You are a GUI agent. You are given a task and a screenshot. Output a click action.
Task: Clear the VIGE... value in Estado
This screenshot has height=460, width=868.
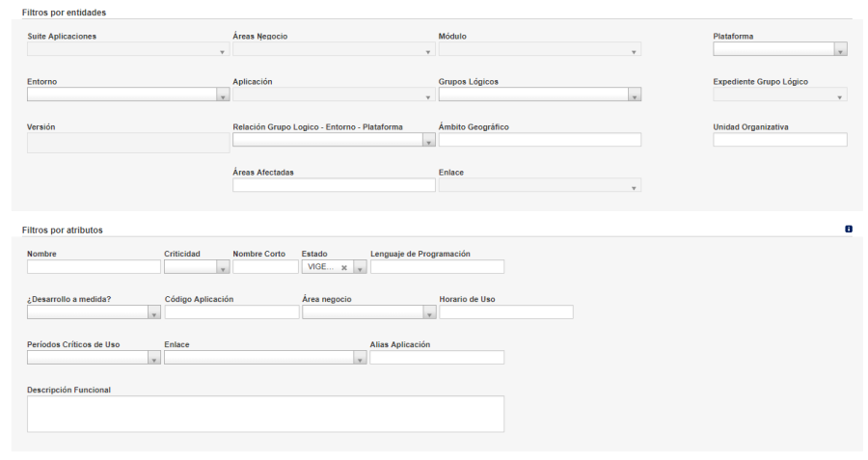tap(343, 267)
